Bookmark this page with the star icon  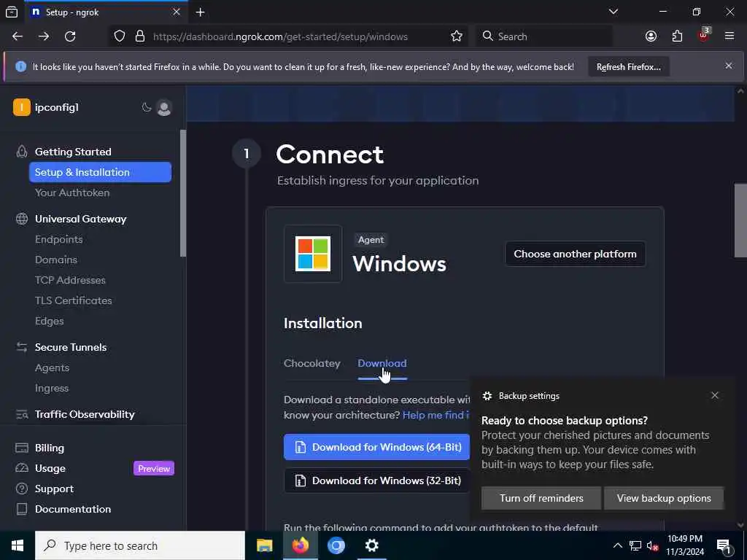(457, 36)
